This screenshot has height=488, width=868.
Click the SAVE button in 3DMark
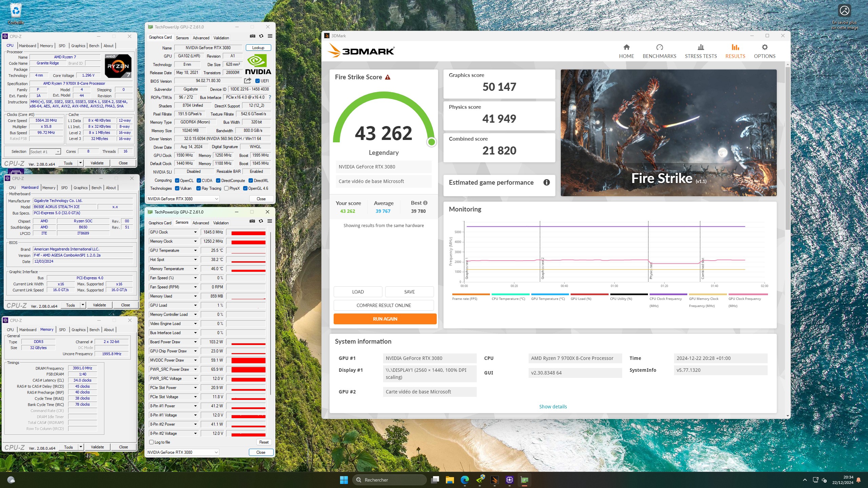[x=409, y=292]
